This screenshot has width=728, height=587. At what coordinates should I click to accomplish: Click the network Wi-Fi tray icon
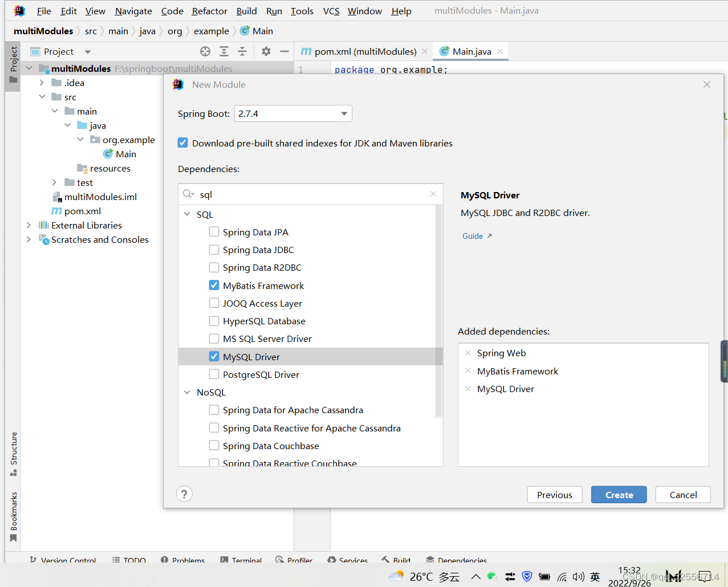(x=562, y=577)
